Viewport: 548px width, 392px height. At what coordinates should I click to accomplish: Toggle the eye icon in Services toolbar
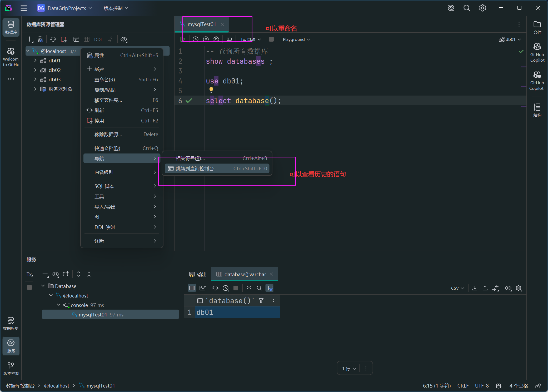point(55,274)
